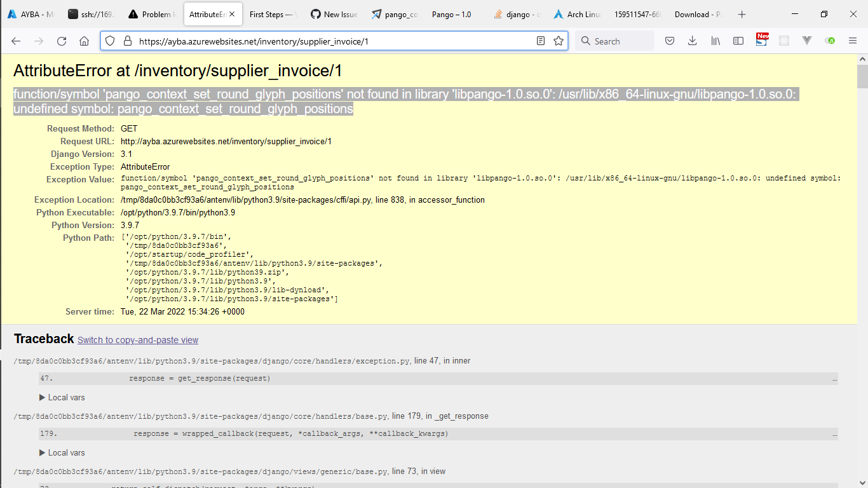Click the Vimium extension icon
The width and height of the screenshot is (868, 488).
(x=807, y=40)
